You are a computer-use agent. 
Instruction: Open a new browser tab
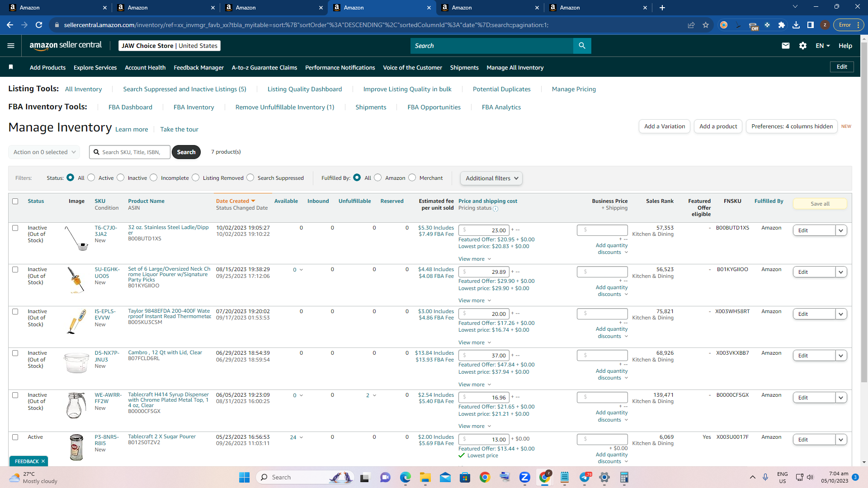click(662, 8)
